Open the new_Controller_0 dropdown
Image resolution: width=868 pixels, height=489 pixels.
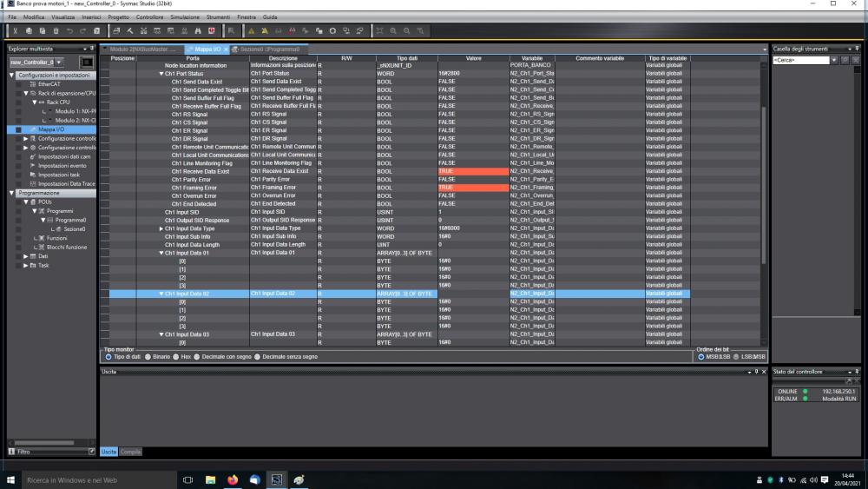[59, 62]
